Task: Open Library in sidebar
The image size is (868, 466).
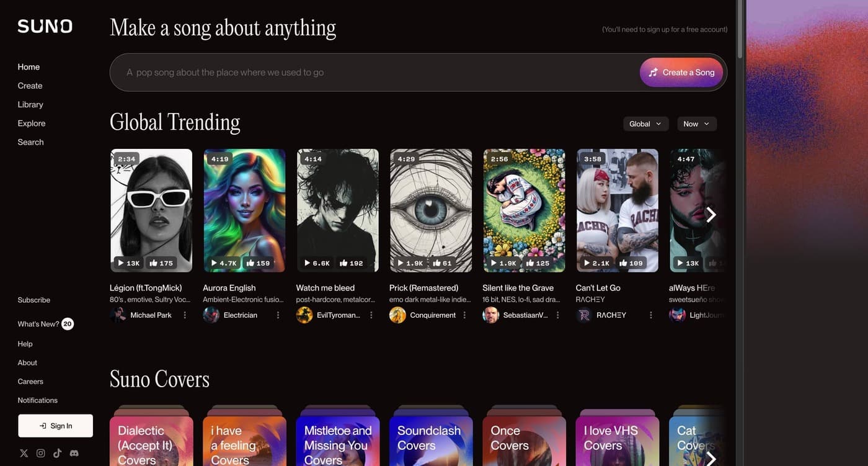Action: pos(30,104)
